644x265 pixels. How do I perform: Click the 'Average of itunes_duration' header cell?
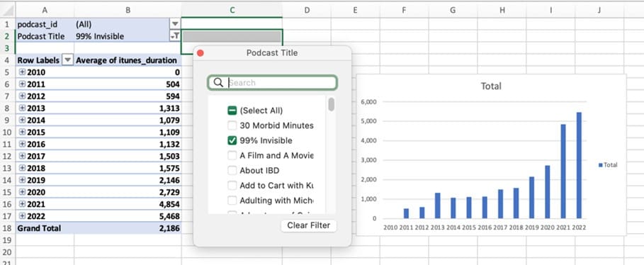pos(127,60)
